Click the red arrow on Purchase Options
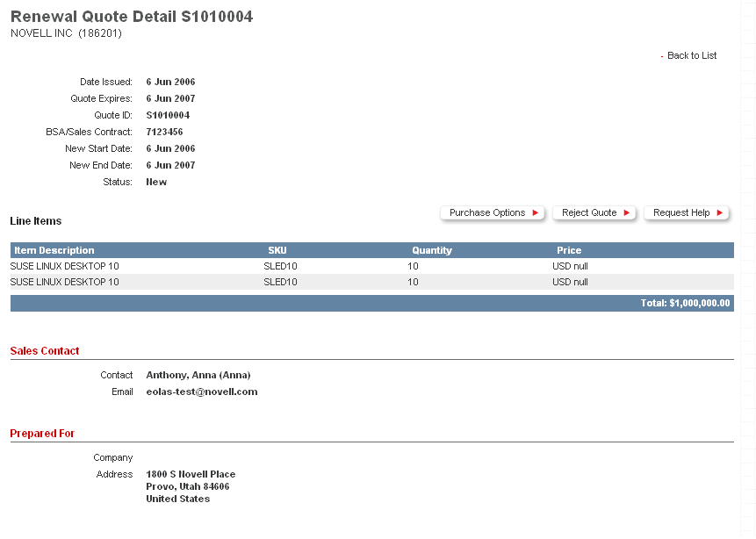Image resolution: width=756 pixels, height=539 pixels. (536, 212)
